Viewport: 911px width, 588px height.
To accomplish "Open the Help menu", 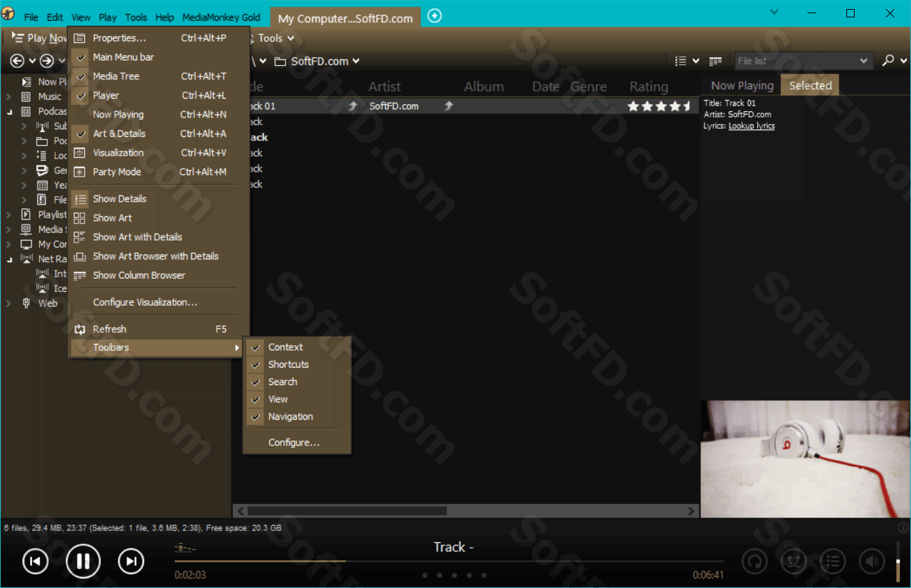I will click(x=165, y=17).
